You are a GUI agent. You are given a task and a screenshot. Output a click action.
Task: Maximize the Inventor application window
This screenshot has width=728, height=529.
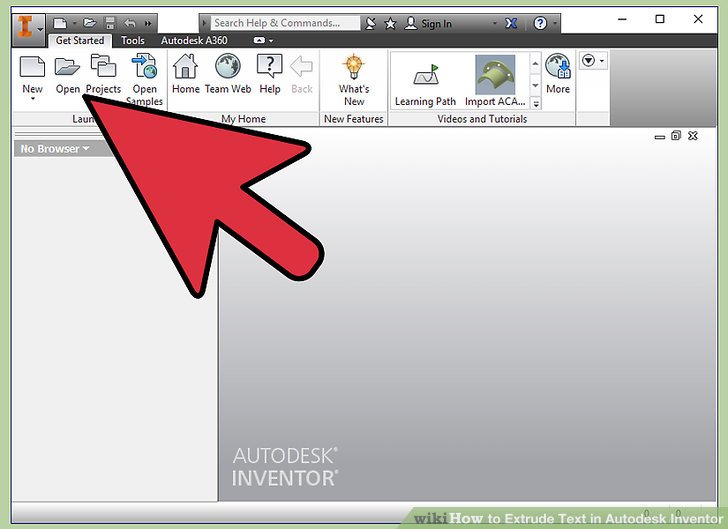click(x=660, y=19)
